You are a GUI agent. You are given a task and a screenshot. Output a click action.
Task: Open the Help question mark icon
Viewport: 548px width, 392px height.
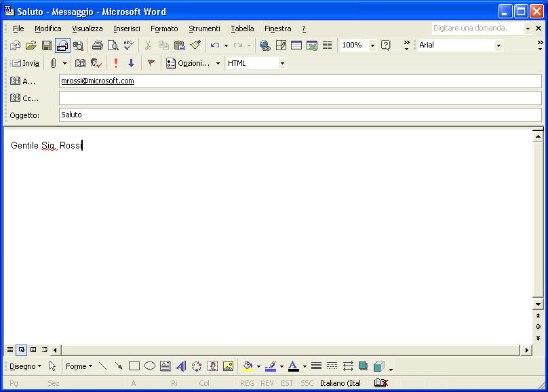click(385, 45)
